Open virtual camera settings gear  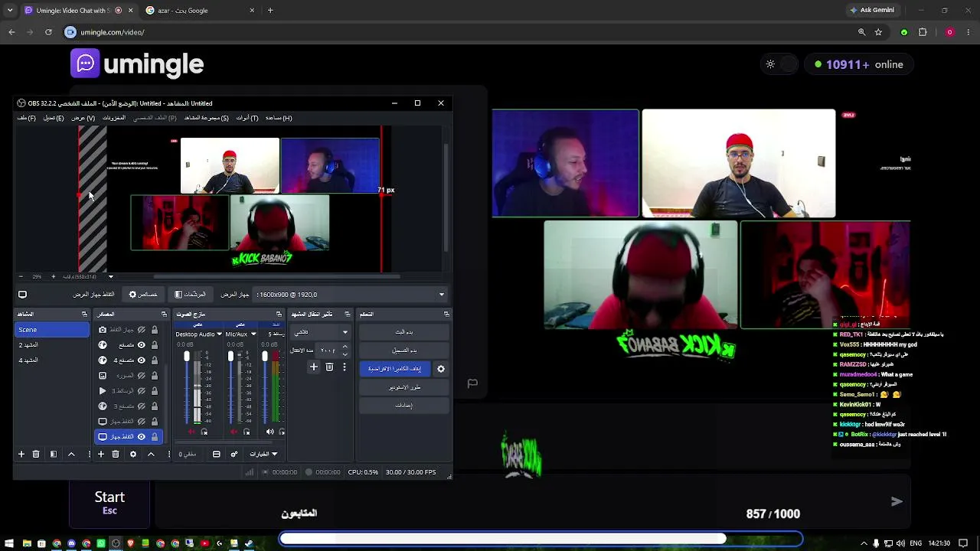441,369
